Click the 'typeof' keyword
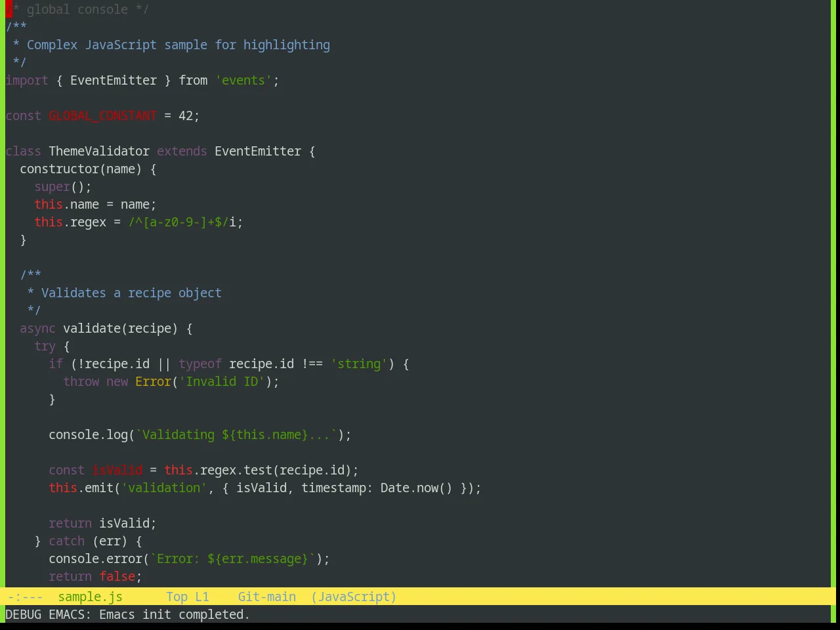The image size is (840, 630). (x=200, y=364)
